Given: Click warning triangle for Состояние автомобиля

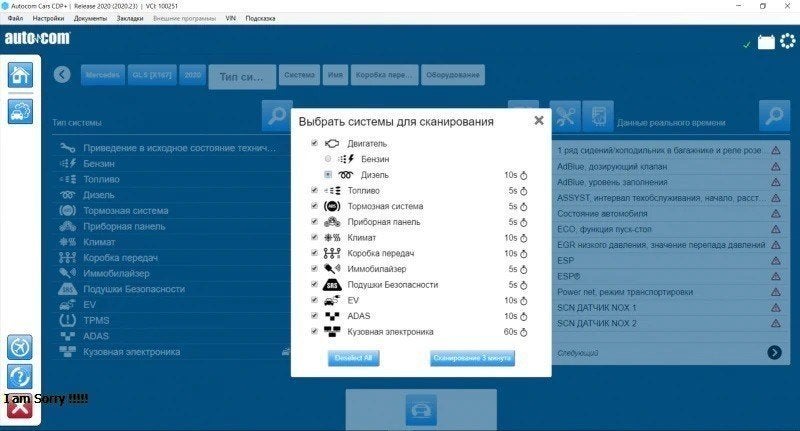Looking at the screenshot, I should (776, 213).
